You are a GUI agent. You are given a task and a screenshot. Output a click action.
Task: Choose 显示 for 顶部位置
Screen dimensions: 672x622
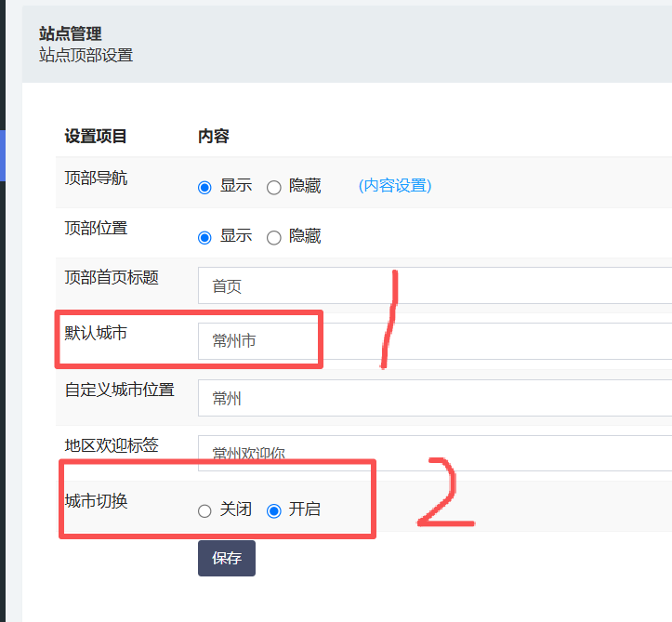click(205, 237)
